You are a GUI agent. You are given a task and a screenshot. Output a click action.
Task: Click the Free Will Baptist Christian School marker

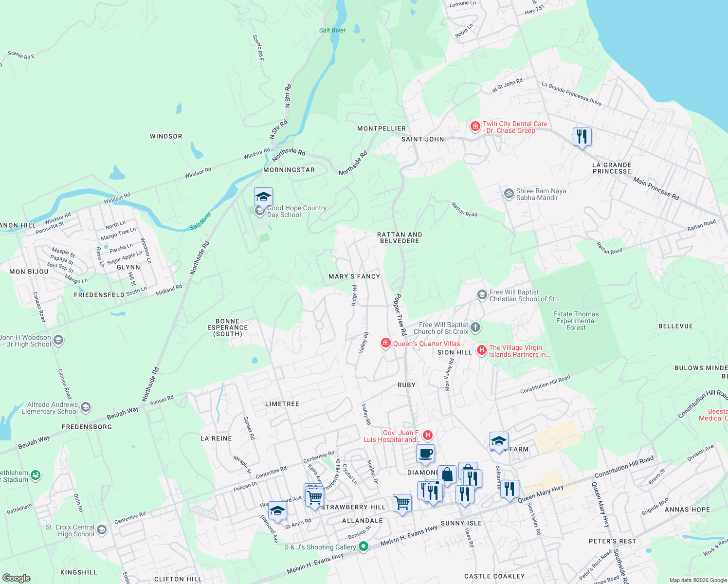(481, 294)
